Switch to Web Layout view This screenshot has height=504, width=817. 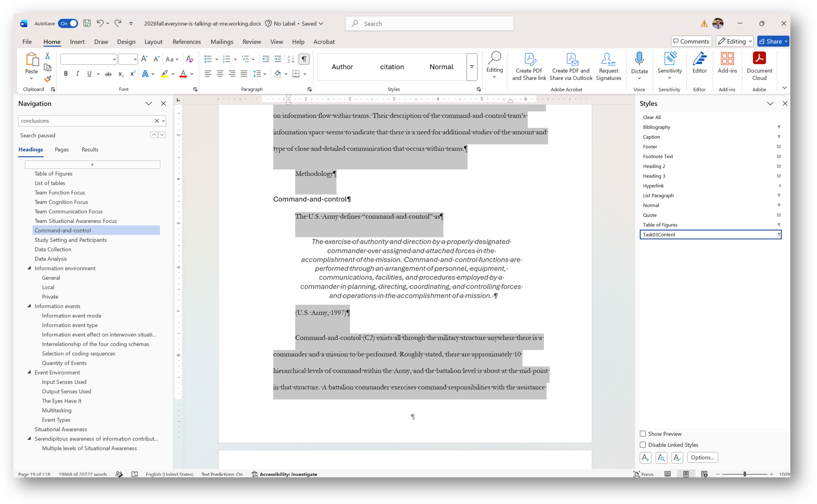pyautogui.click(x=704, y=474)
